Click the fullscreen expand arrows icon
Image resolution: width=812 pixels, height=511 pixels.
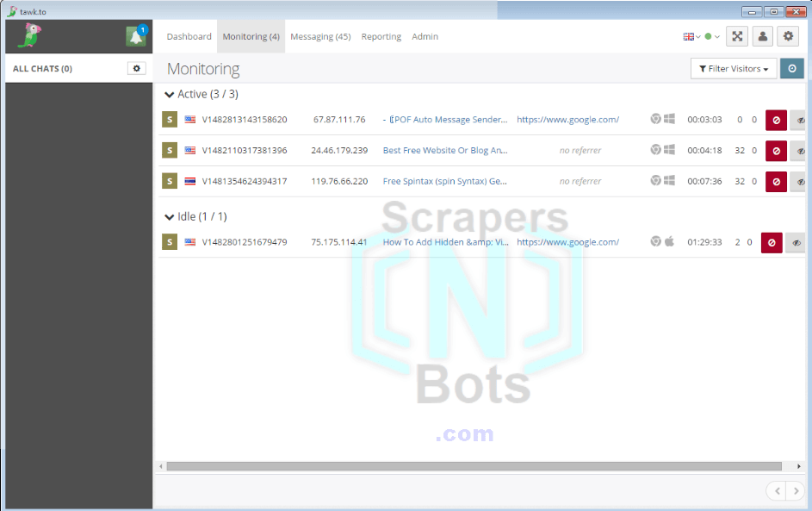pos(737,36)
